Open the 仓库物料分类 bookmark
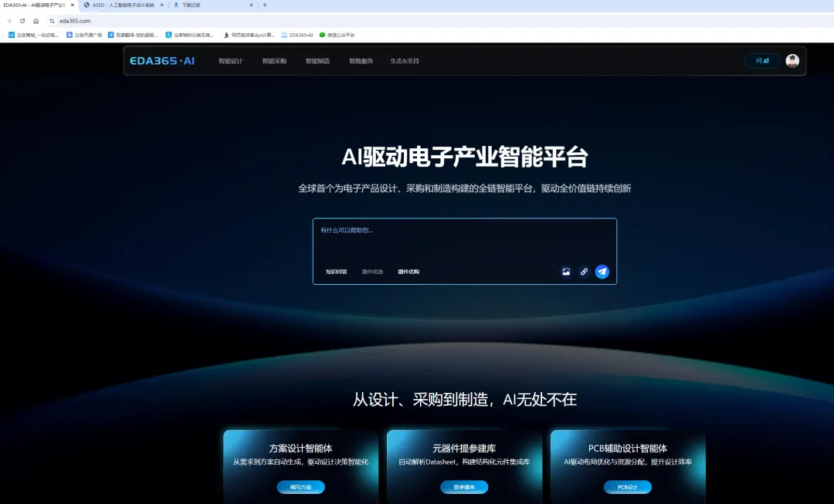This screenshot has width=834, height=504. (189, 35)
